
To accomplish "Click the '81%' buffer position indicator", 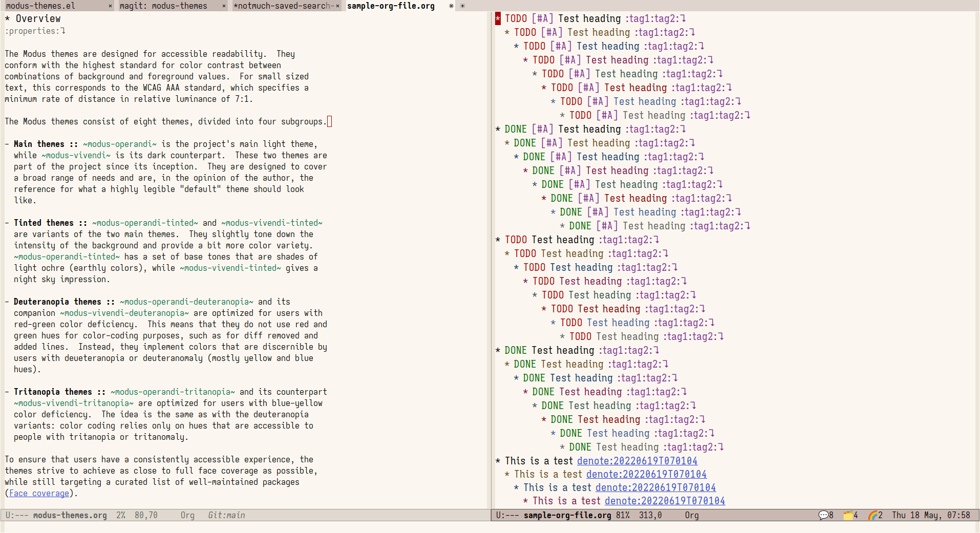I will pyautogui.click(x=623, y=515).
